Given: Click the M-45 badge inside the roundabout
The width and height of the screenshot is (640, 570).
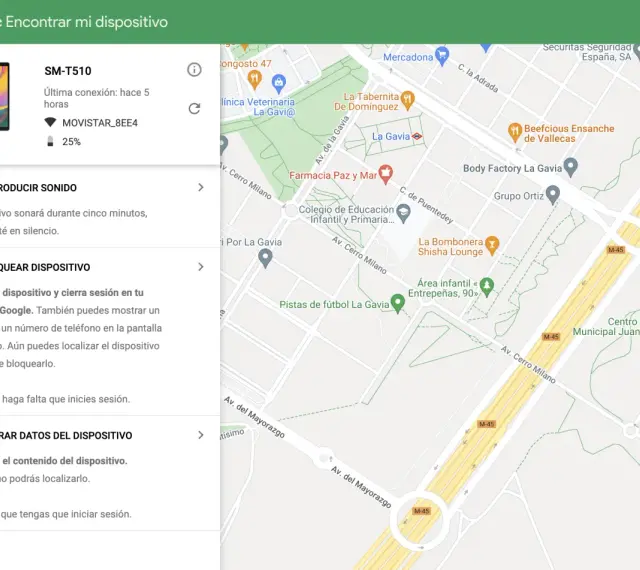Looking at the screenshot, I should 422,511.
